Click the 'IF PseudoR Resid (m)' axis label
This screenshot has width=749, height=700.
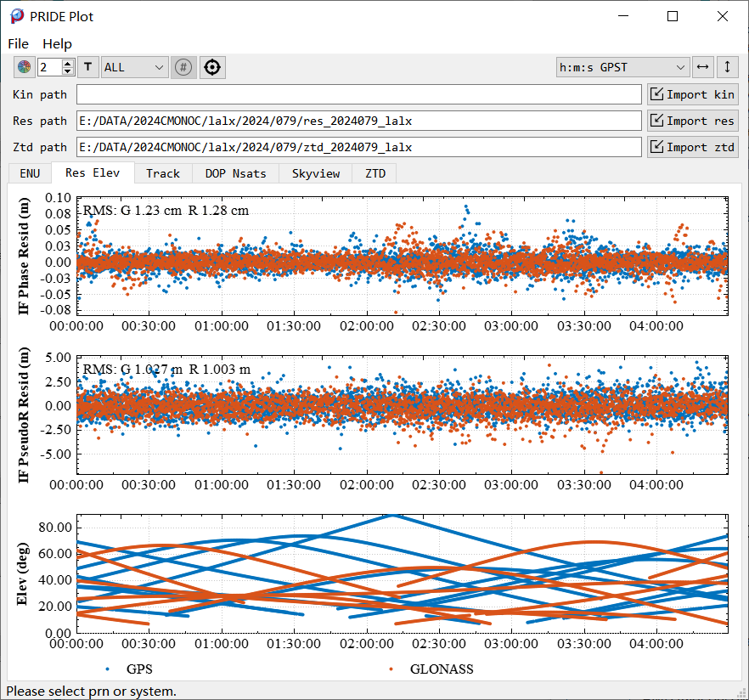24,415
